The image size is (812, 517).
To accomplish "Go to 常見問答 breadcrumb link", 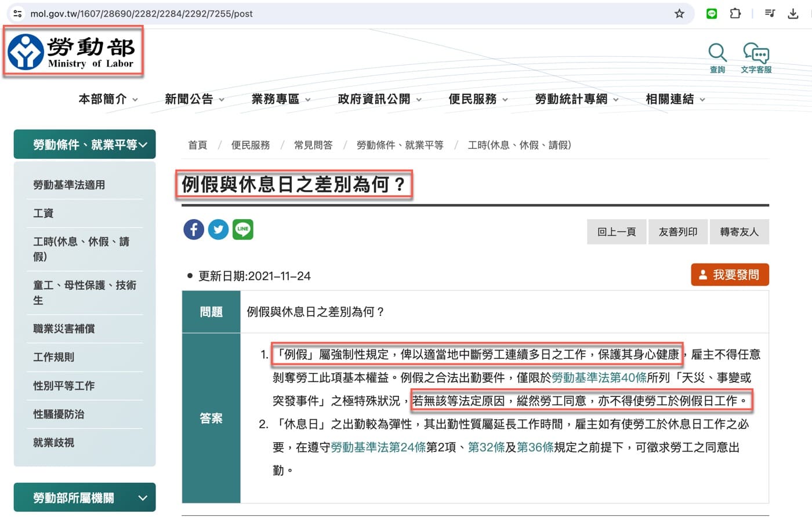I will point(313,145).
